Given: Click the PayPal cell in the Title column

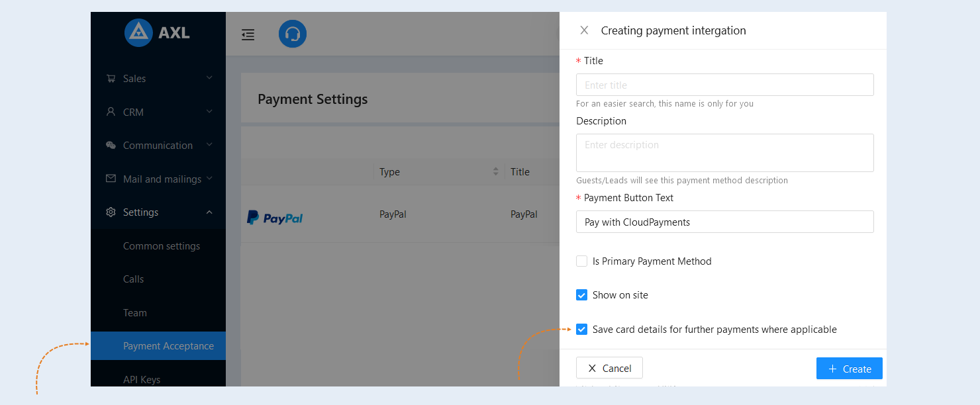Looking at the screenshot, I should (524, 214).
